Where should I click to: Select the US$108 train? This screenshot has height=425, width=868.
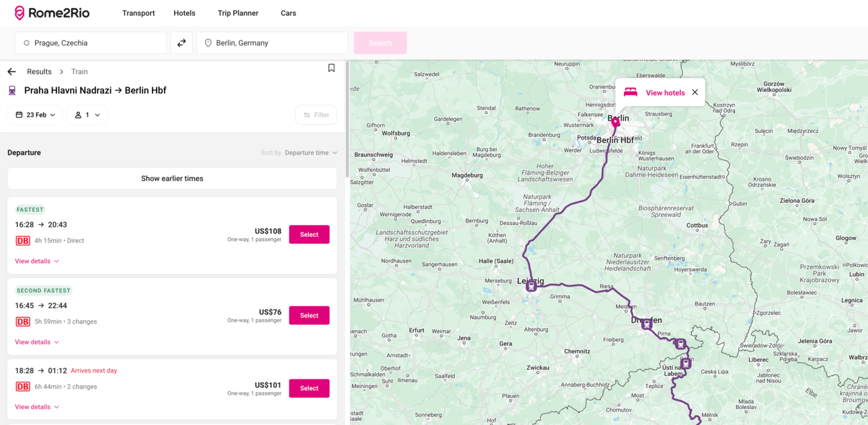[x=309, y=234]
